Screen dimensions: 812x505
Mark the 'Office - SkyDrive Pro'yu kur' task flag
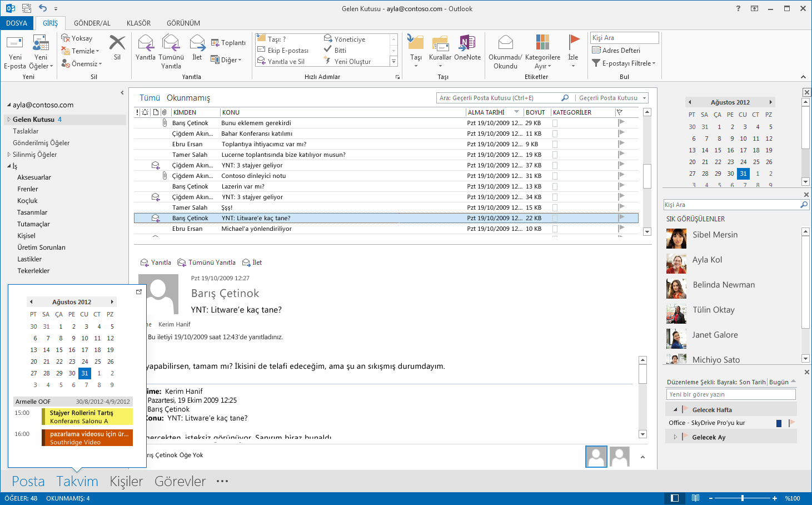pos(791,423)
